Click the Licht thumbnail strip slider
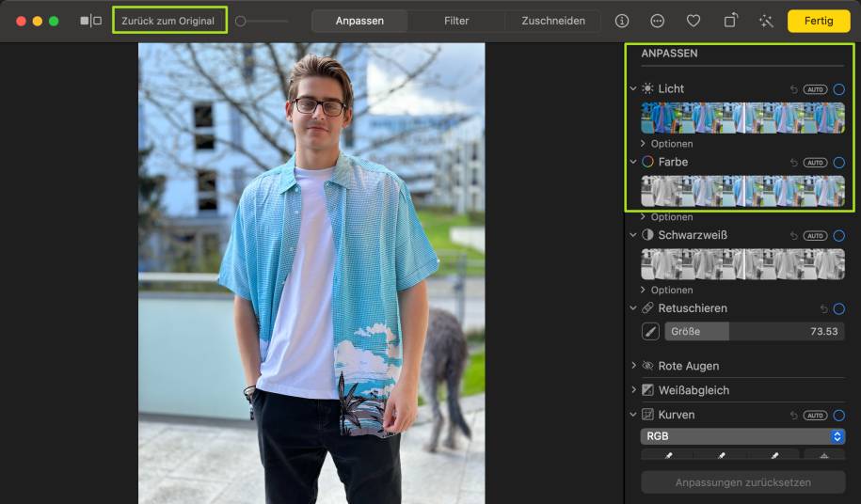Viewport: 861px width, 504px height. click(x=743, y=118)
